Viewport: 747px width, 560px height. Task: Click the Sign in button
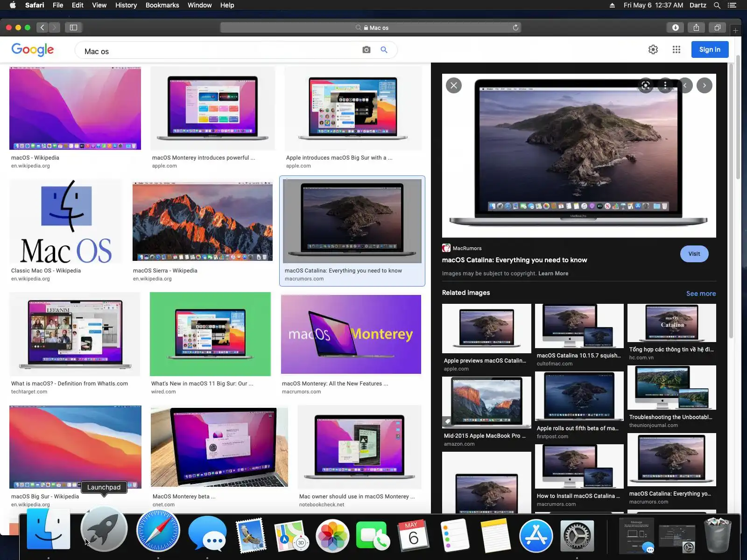[710, 49]
